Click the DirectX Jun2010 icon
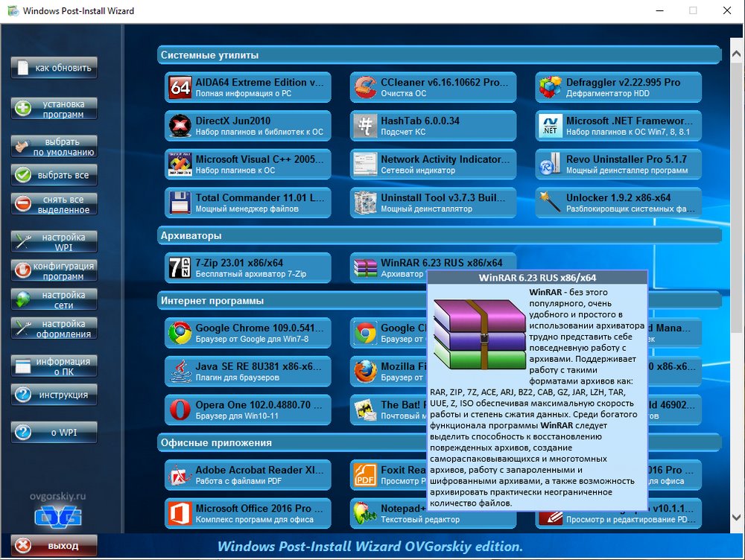Screen dimensions: 745x560 180,126
